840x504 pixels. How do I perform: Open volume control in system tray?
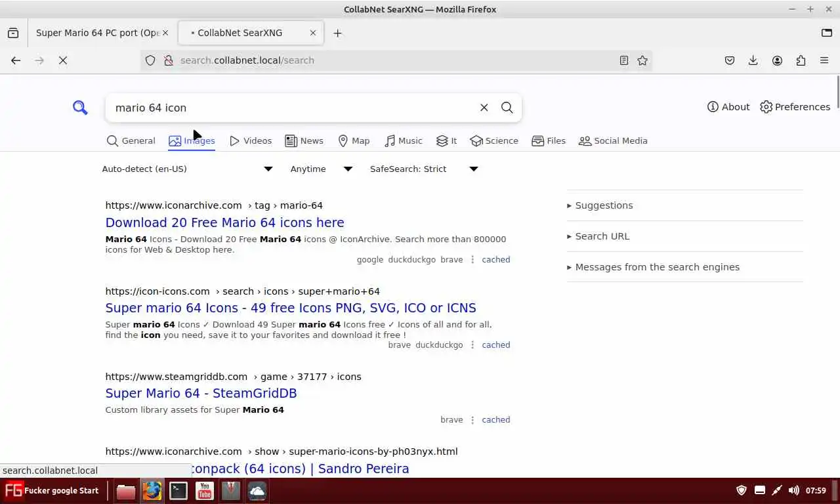[794, 490]
